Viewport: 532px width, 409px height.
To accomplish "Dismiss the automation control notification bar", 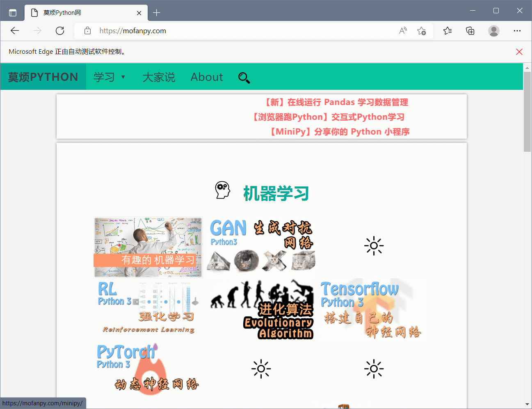I will (519, 52).
